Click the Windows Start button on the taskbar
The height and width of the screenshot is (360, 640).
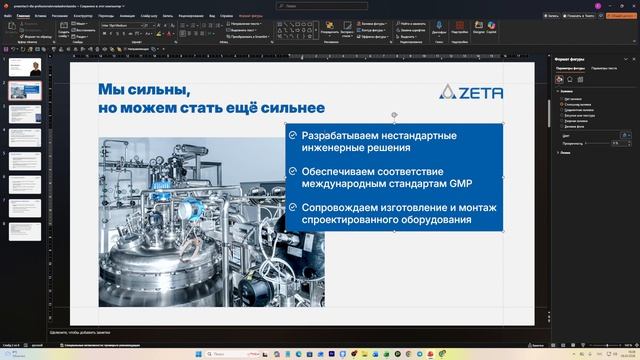tap(199, 354)
